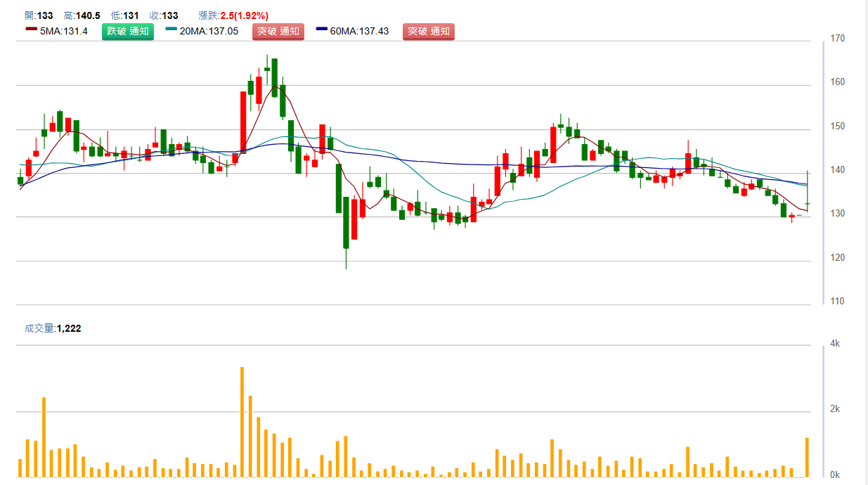This screenshot has height=485, width=868.
Task: Click the teal 20MA legend color swatch
Action: 171,29
